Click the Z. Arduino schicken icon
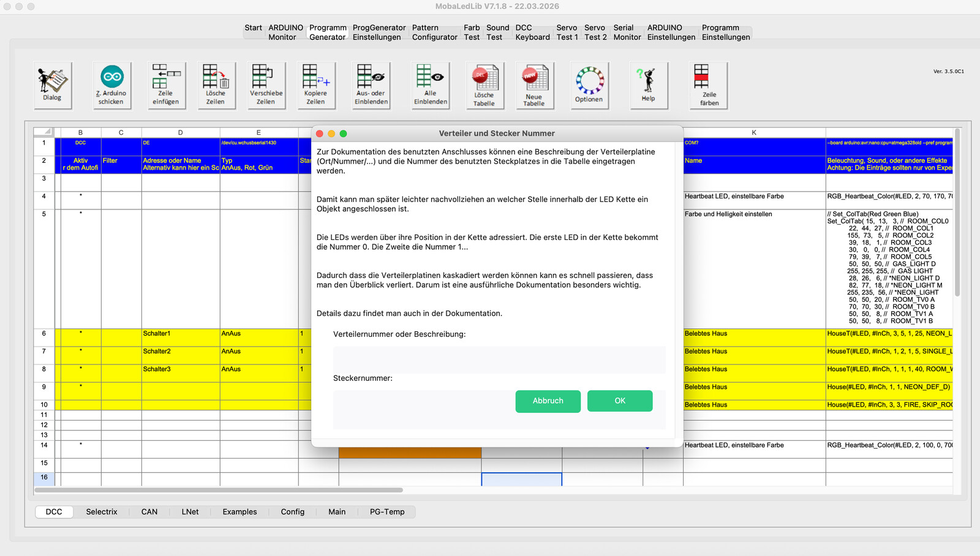The width and height of the screenshot is (980, 556). 111,85
